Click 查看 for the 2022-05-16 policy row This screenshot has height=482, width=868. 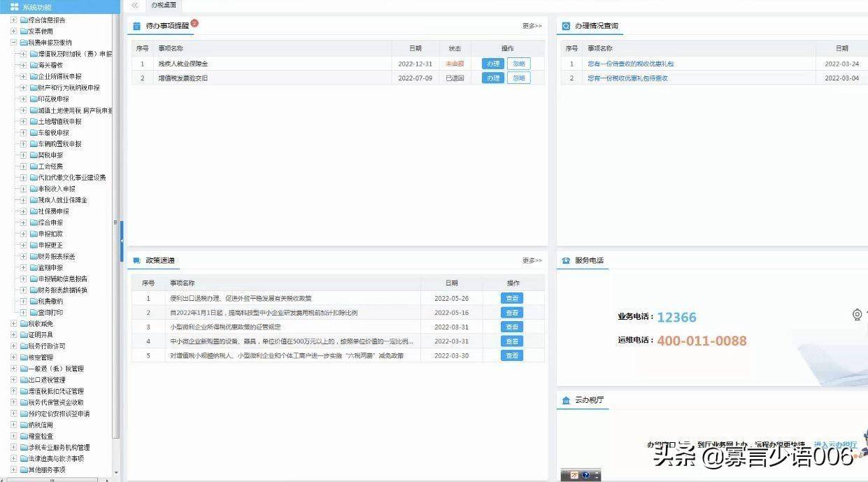[512, 313]
